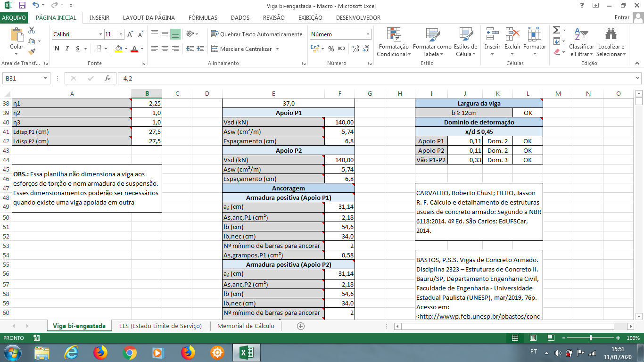Viewport: 644px width, 362px height.
Task: Toggle center horizontal alignment
Action: pos(165,49)
